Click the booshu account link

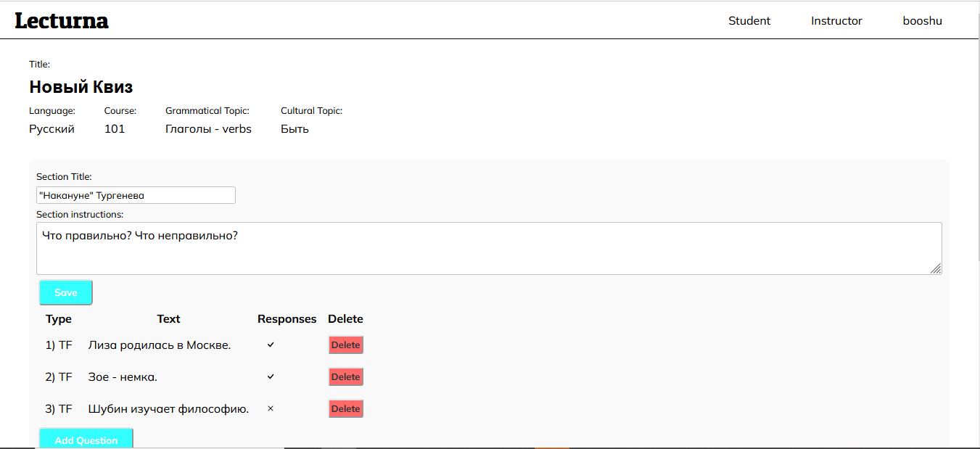921,20
